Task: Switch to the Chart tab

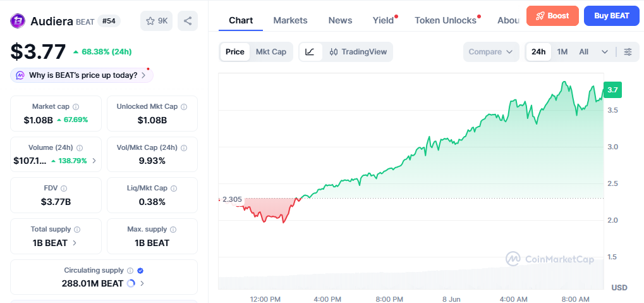Action: pos(241,20)
